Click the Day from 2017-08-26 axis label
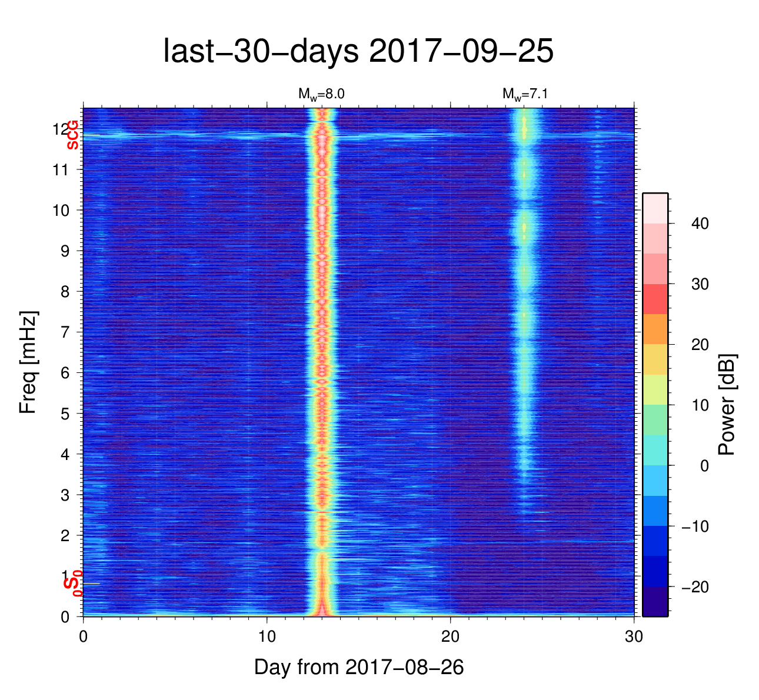Image resolution: width=759 pixels, height=700 pixels. coord(359,667)
